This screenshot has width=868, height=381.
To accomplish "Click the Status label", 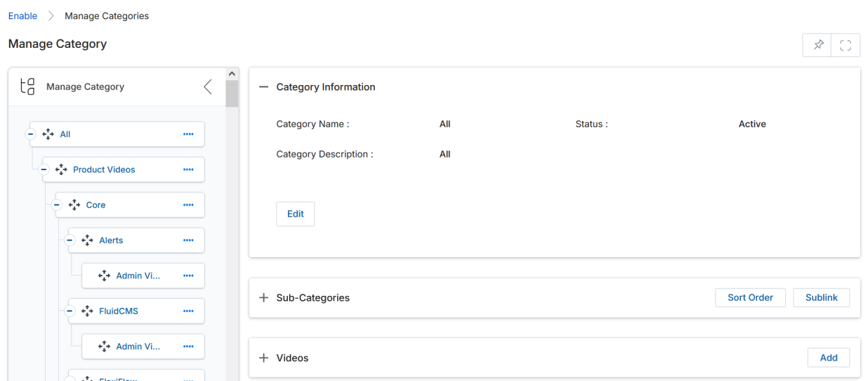I will tap(591, 124).
